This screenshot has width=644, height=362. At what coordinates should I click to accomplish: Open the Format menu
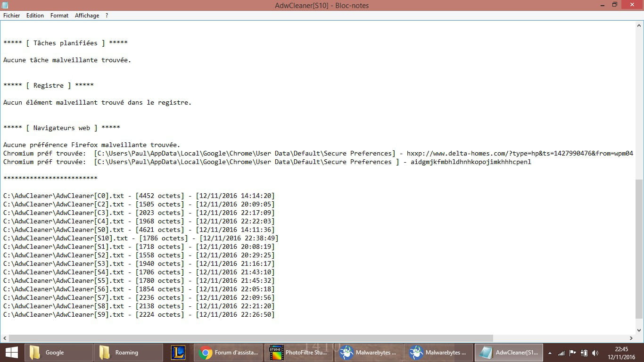59,16
